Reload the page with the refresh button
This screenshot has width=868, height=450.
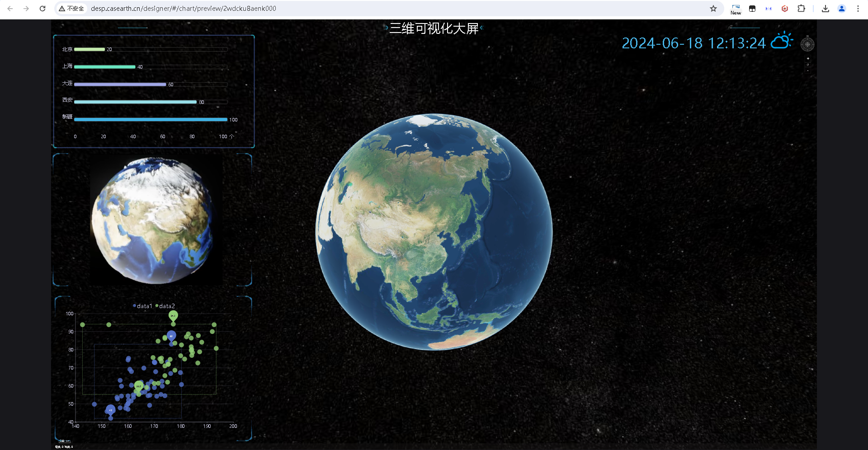click(x=42, y=9)
